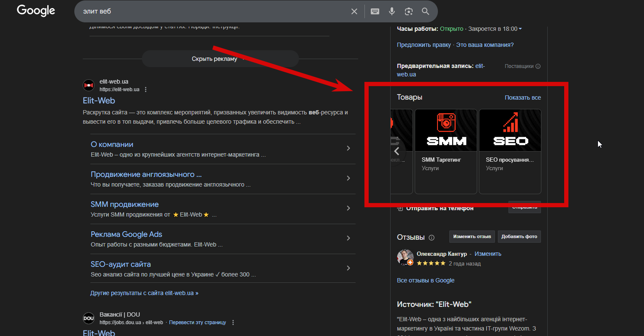Screen dimensions: 644x336
Task: Click the magnifier search icon
Action: (x=426, y=11)
